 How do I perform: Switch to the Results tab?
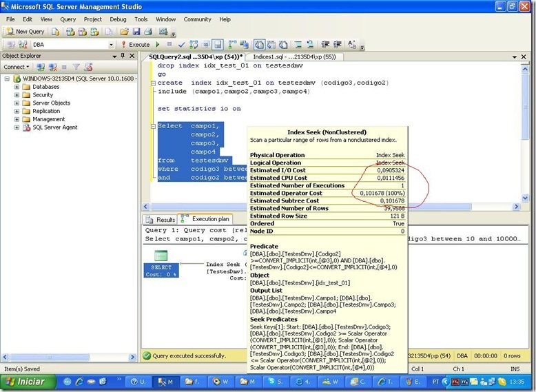(x=161, y=219)
